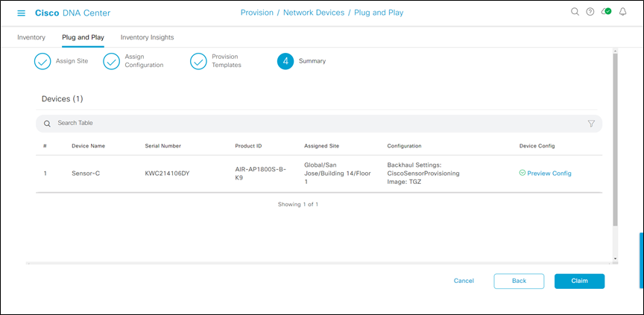Click the Assign Configuration step checkmark circle
The height and width of the screenshot is (315, 644).
pos(111,62)
